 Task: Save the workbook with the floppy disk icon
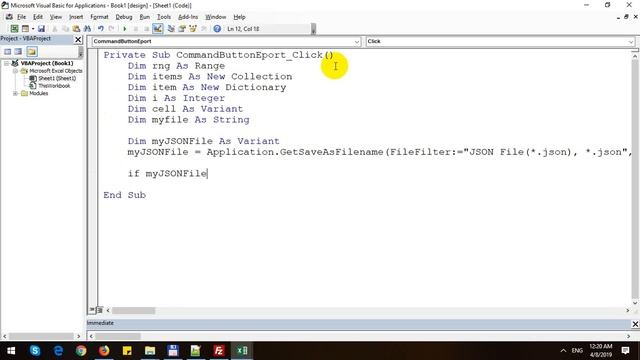pyautogui.click(x=41, y=29)
